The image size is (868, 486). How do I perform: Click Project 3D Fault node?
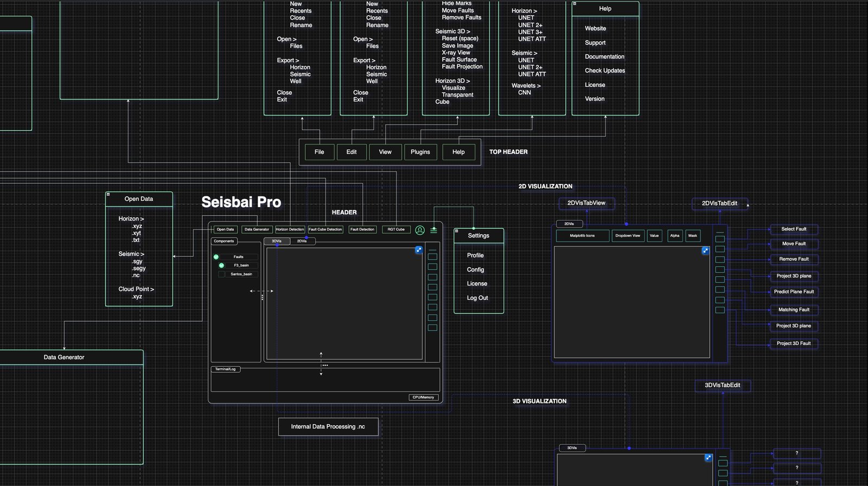pos(794,343)
